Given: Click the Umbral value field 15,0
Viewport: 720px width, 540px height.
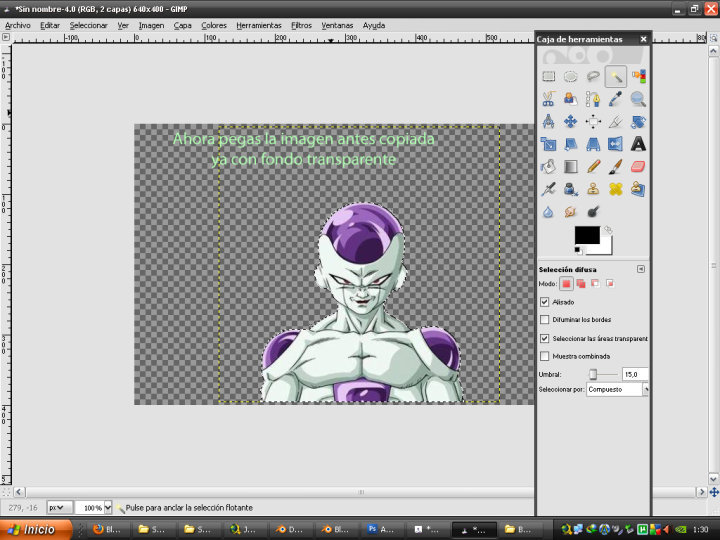Looking at the screenshot, I should pos(635,375).
